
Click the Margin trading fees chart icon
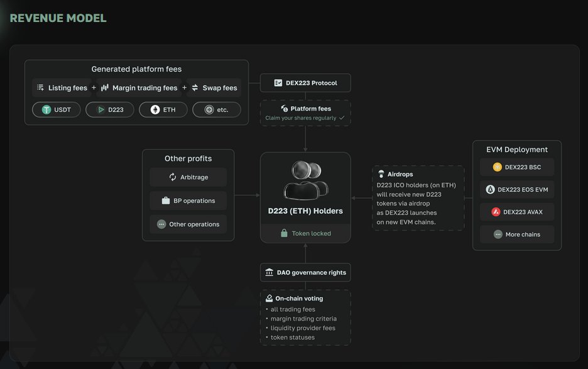click(x=106, y=87)
